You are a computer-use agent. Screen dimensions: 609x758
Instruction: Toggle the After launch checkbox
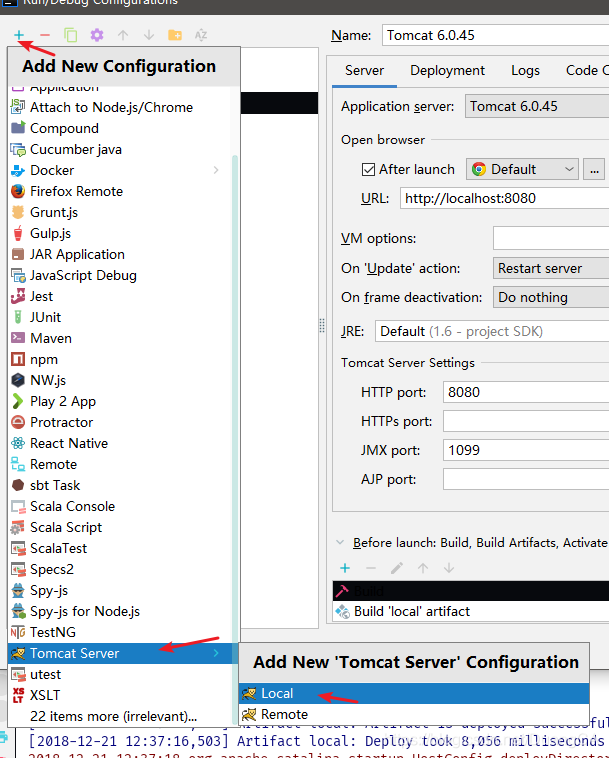coord(368,169)
